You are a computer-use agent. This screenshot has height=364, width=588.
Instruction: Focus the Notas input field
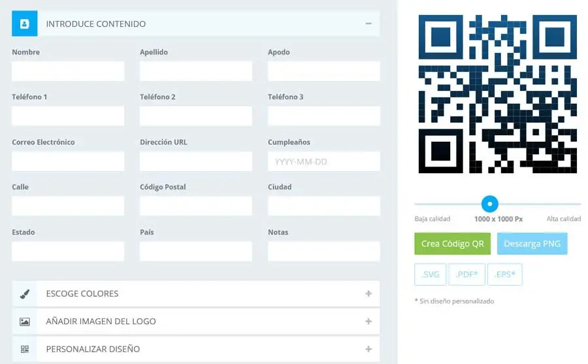323,252
